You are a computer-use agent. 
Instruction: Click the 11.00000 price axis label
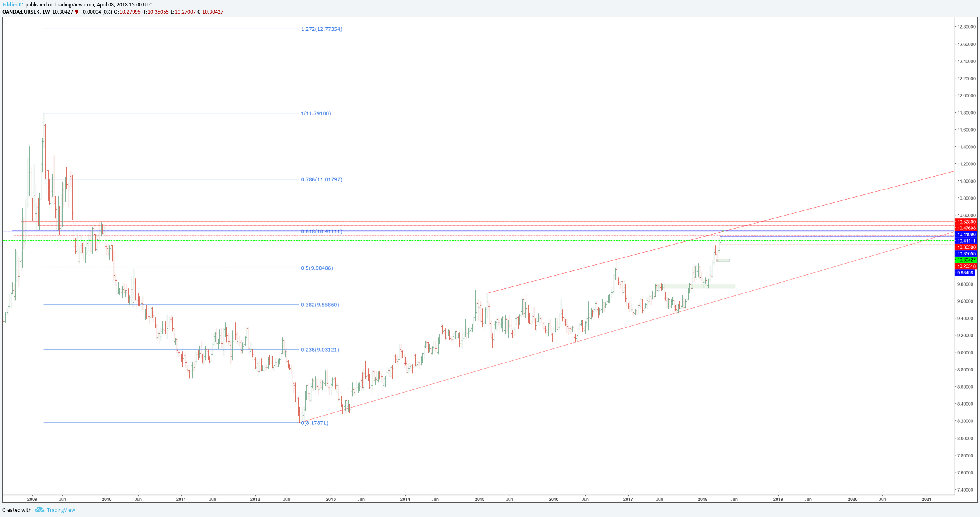point(966,181)
